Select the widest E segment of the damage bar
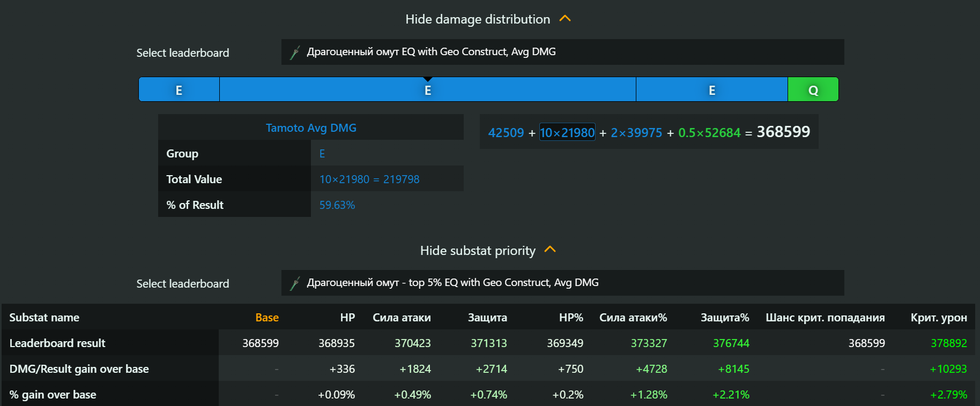Viewport: 980px width, 406px height. (428, 89)
